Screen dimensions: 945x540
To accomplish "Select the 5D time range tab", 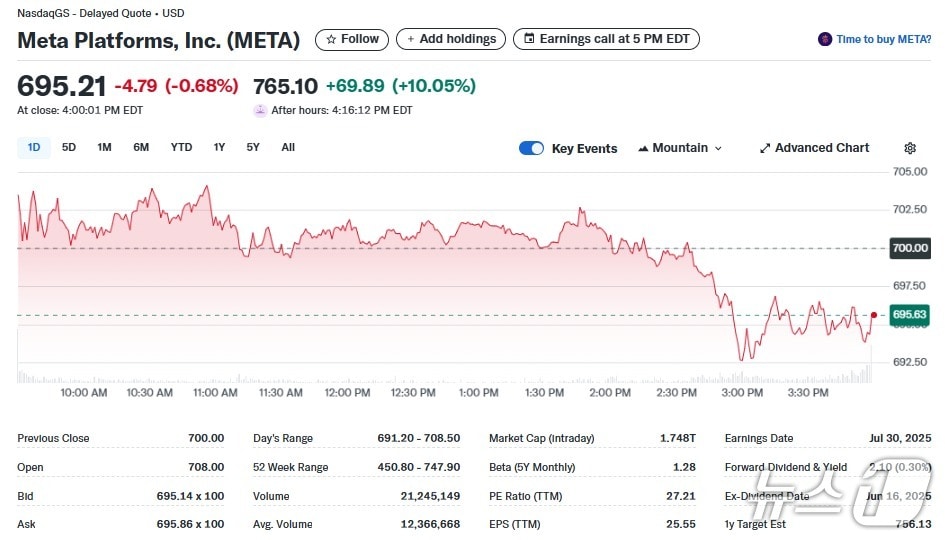I will click(x=69, y=147).
